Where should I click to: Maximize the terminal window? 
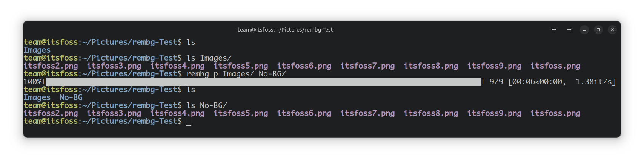[598, 30]
